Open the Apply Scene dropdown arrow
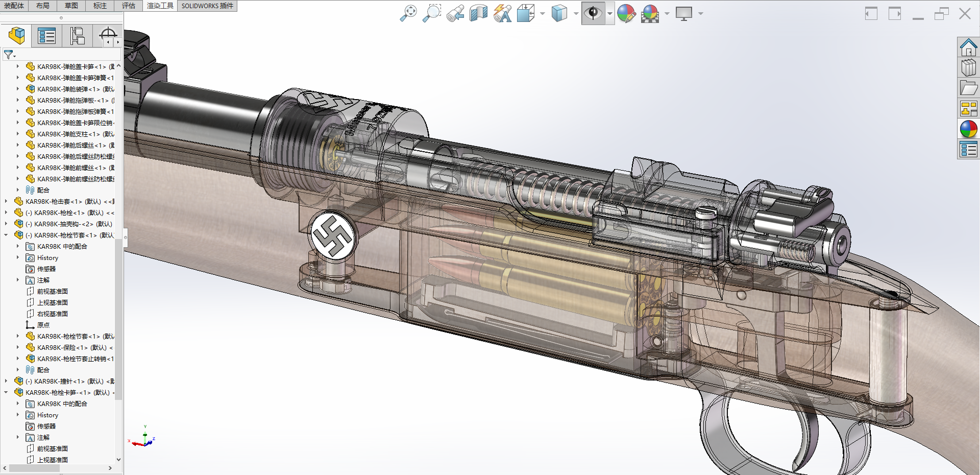Screen dimensions: 980x475 [667, 14]
